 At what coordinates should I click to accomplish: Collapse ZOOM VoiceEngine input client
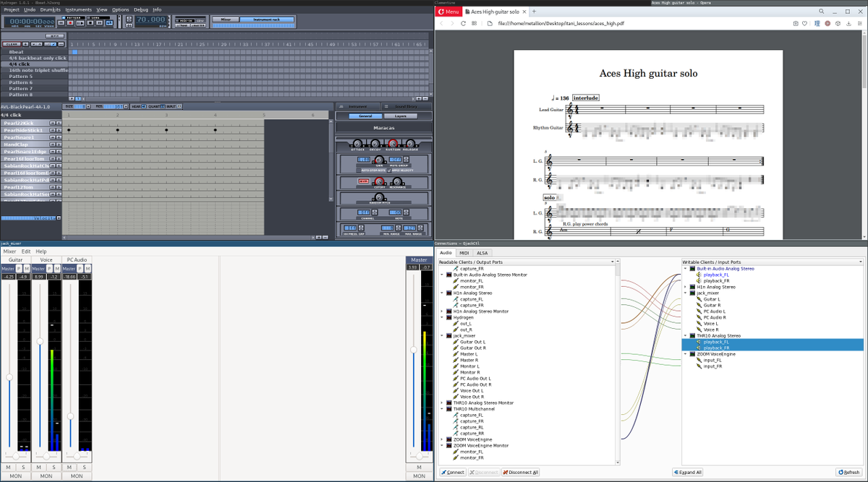[686, 354]
